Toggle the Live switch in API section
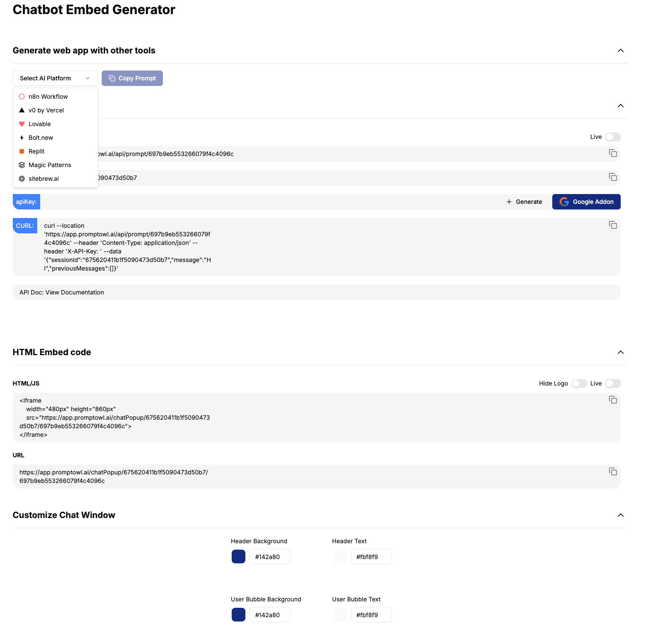Image resolution: width=672 pixels, height=636 pixels. coord(613,137)
